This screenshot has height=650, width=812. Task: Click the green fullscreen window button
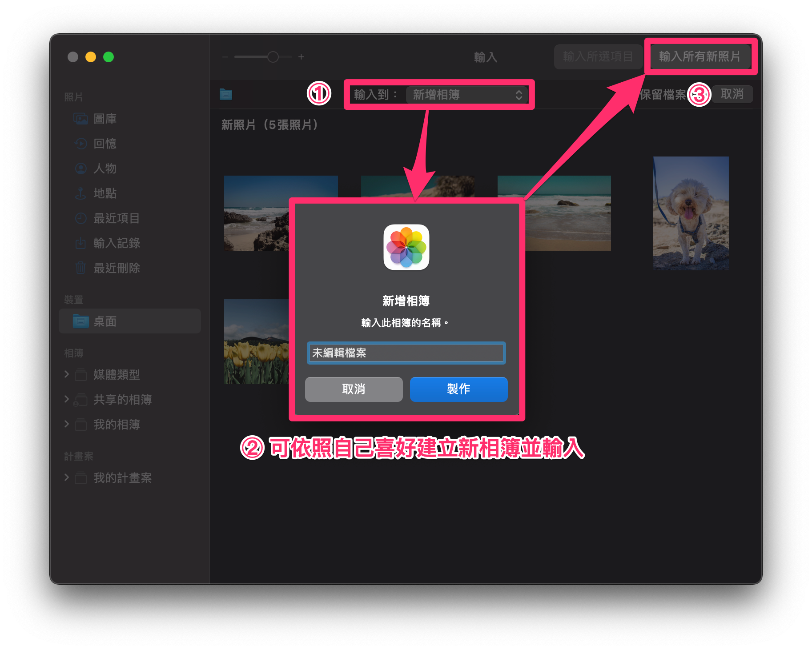point(109,57)
